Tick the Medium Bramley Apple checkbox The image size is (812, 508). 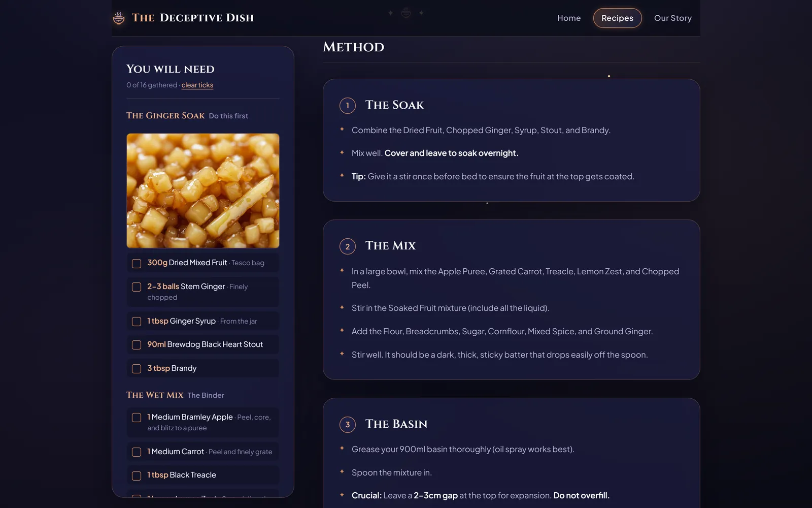pos(137,418)
